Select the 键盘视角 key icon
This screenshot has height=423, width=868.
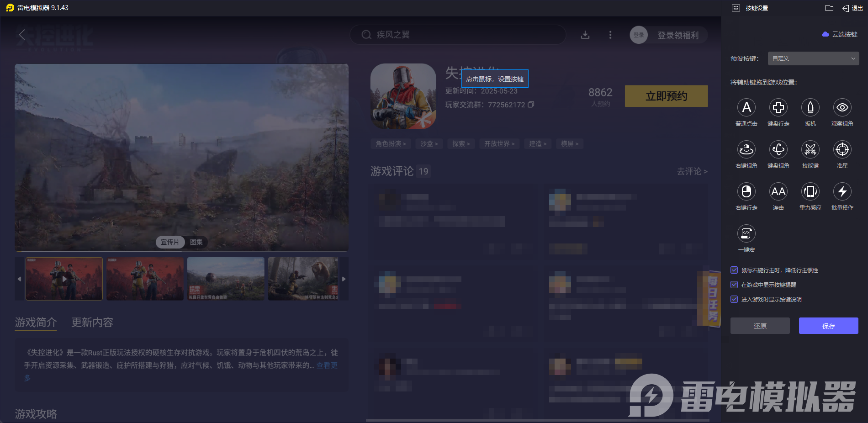pos(778,149)
